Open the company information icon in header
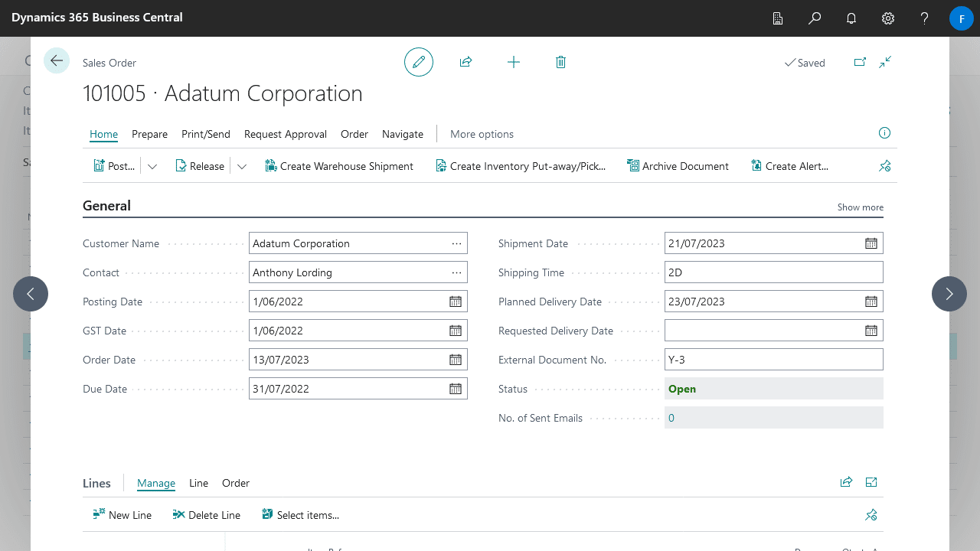This screenshot has height=551, width=980. pyautogui.click(x=778, y=18)
